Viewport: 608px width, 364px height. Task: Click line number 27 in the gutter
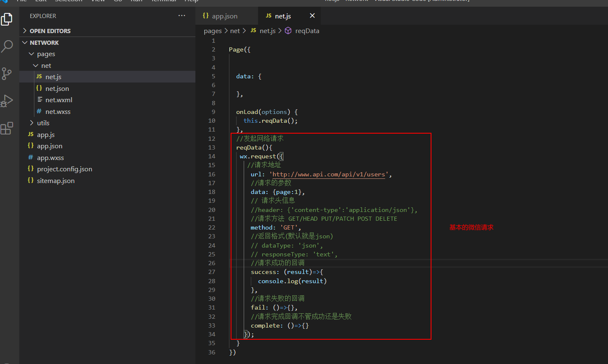tap(212, 272)
